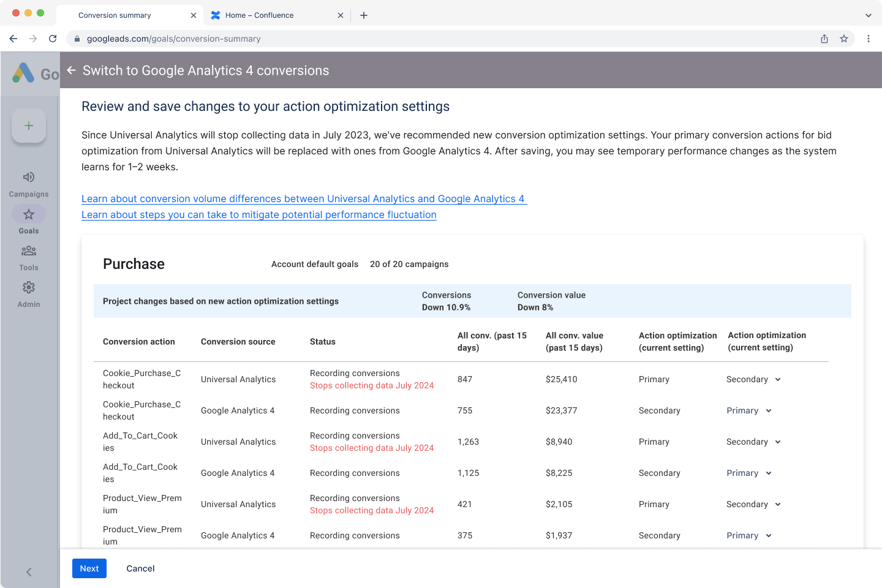Screen dimensions: 882x588
Task: Click All conv. value (past 15 days) header
Action: point(575,342)
